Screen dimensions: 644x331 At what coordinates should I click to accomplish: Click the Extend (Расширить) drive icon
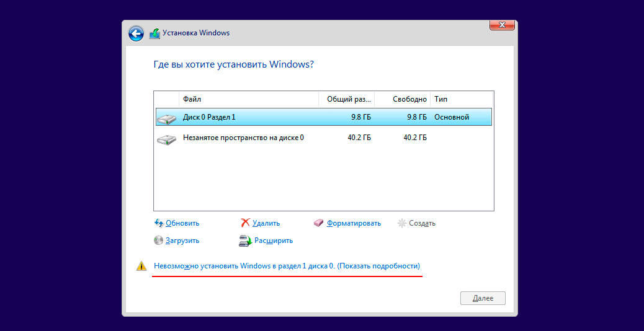[x=245, y=241]
